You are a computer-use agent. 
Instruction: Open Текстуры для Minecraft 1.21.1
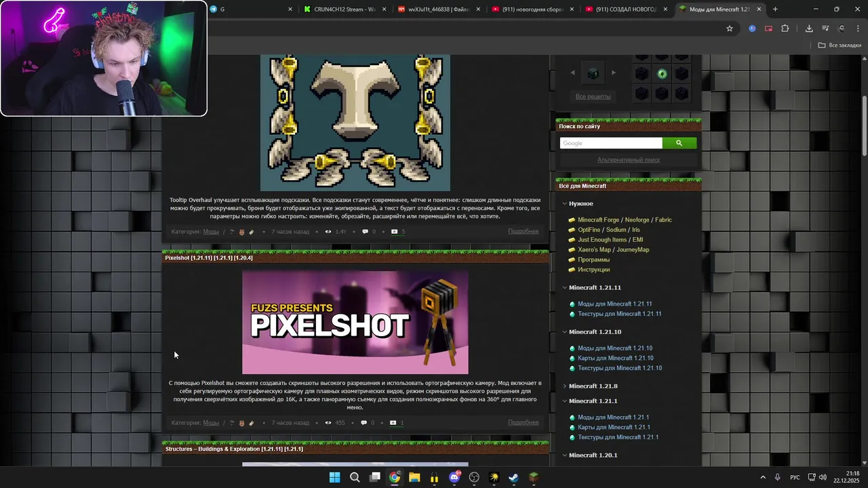click(618, 437)
